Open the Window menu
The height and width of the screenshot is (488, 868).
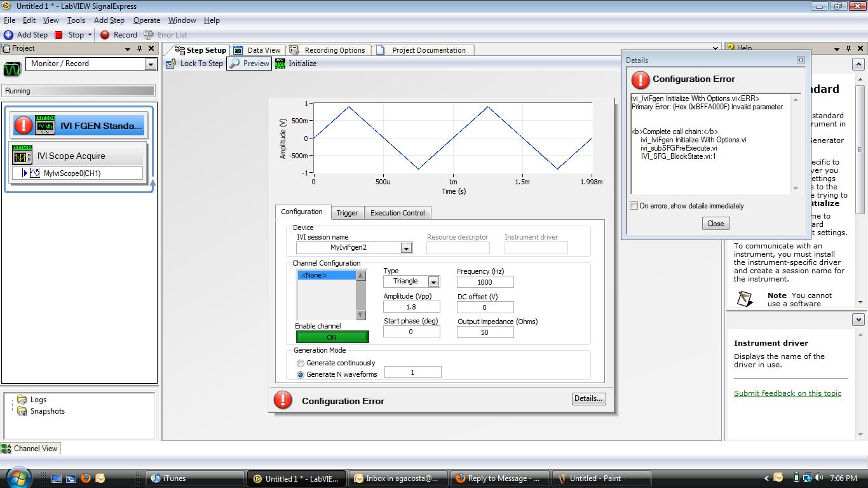point(182,20)
